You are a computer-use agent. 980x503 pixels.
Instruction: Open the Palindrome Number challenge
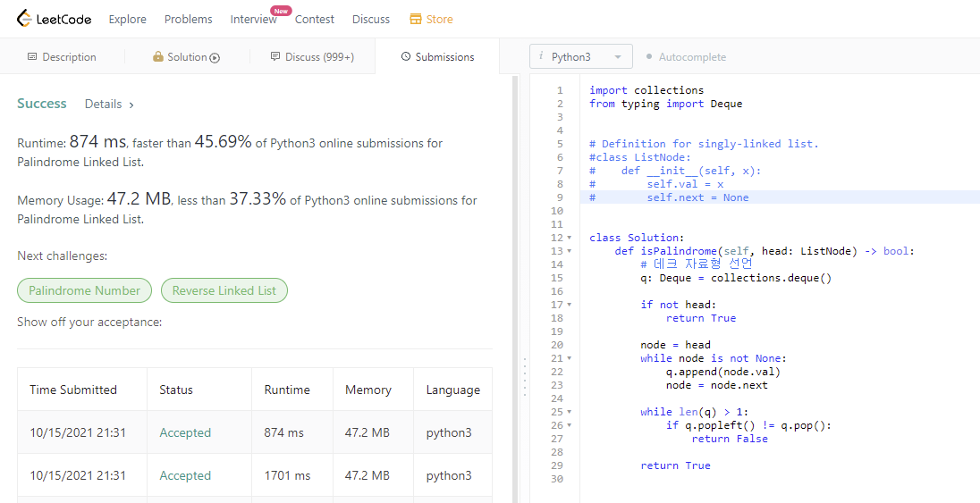(84, 290)
